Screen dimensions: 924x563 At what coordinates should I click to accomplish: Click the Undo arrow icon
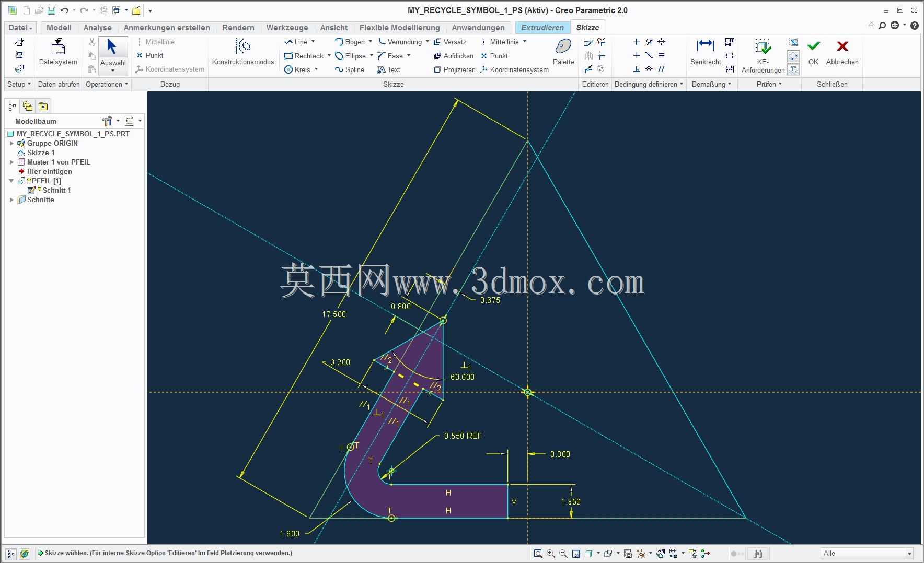click(64, 10)
